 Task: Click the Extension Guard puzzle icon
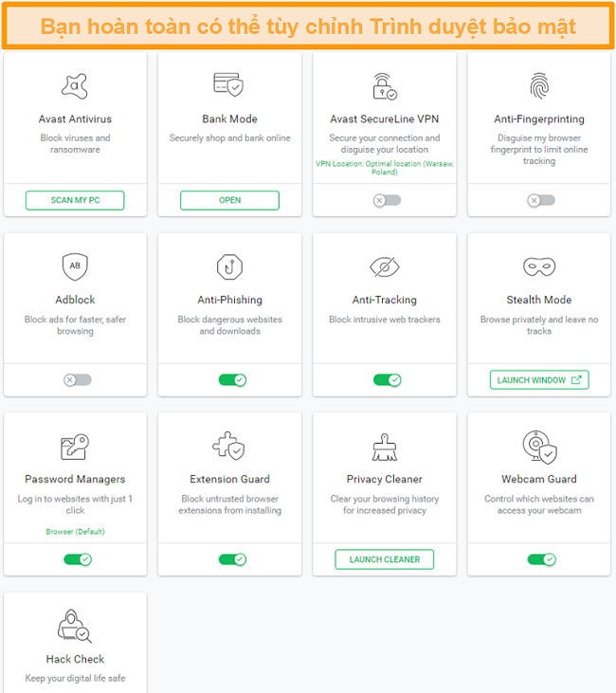click(229, 446)
